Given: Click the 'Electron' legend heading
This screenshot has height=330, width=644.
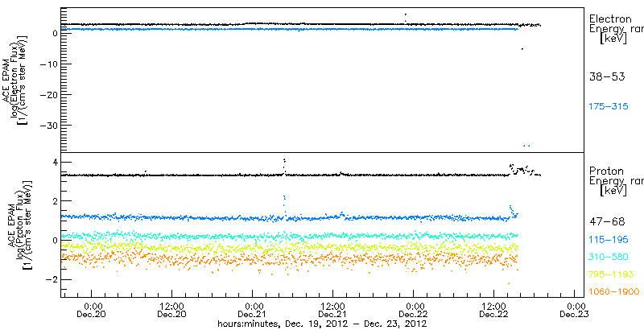Looking at the screenshot, I should [x=610, y=19].
